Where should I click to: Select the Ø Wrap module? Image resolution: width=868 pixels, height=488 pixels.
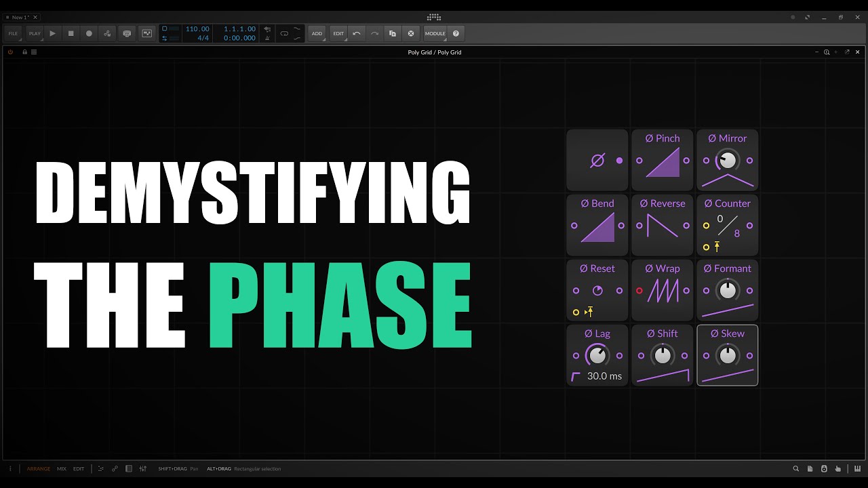(663, 291)
